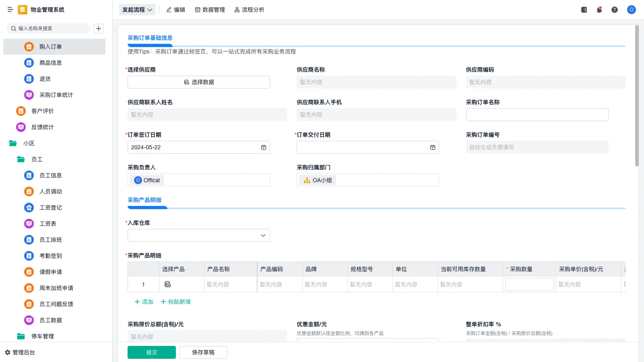The image size is (644, 362).
Task: Expand the 员工 folder in the sidebar
Action: click(37, 159)
